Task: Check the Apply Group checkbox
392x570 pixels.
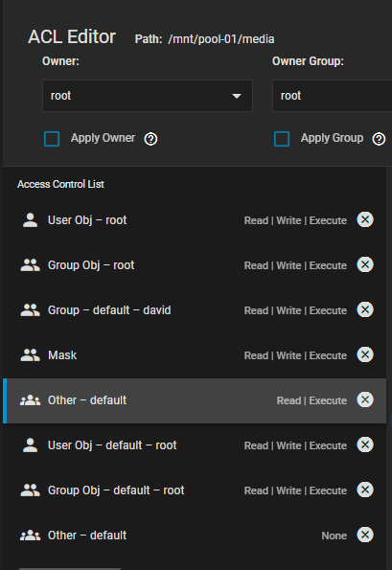Action: pos(282,139)
